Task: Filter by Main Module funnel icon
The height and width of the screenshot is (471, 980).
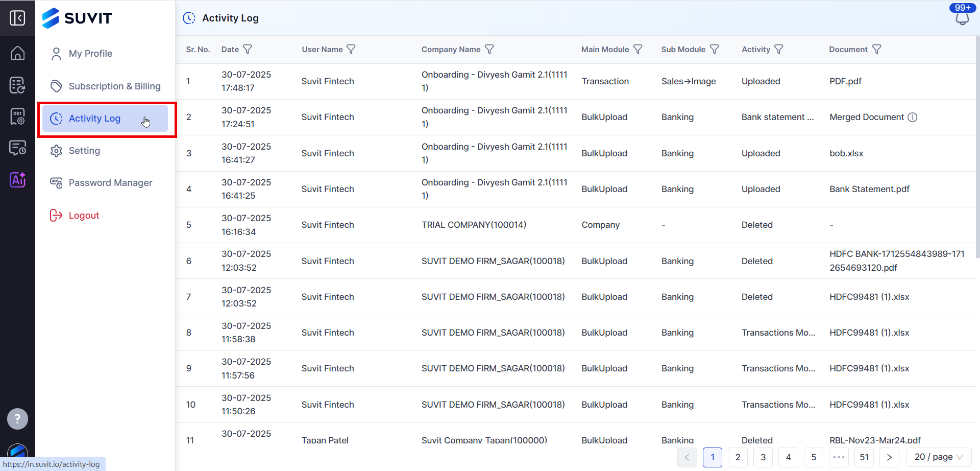Action: coord(638,50)
